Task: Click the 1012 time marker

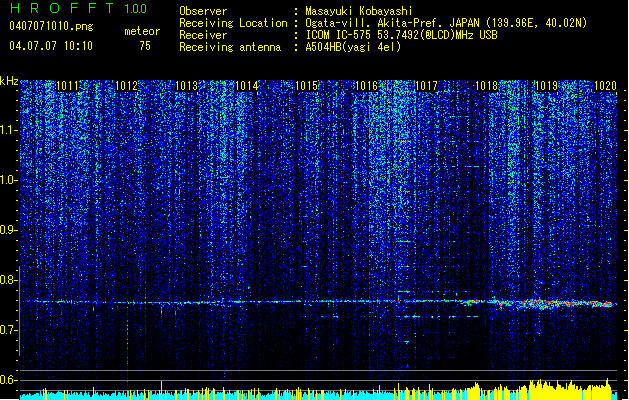Action: point(126,86)
